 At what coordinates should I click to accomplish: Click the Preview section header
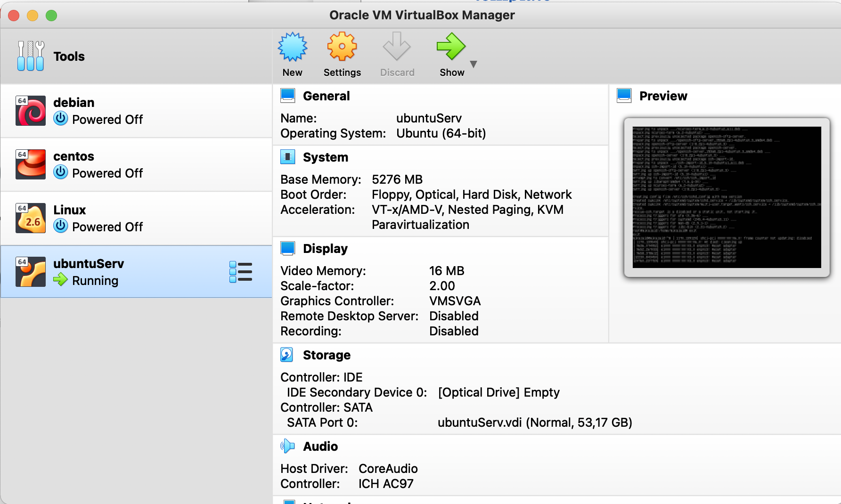[663, 96]
